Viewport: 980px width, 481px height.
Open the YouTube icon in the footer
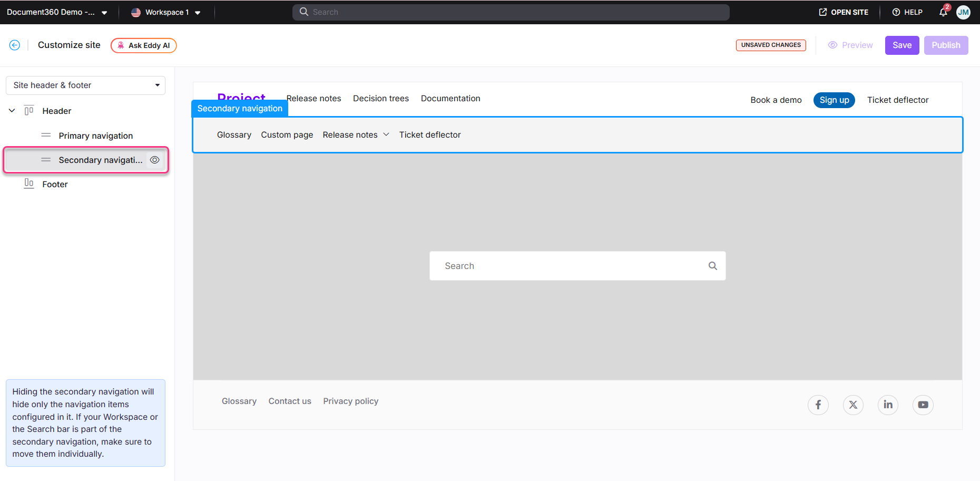point(923,405)
